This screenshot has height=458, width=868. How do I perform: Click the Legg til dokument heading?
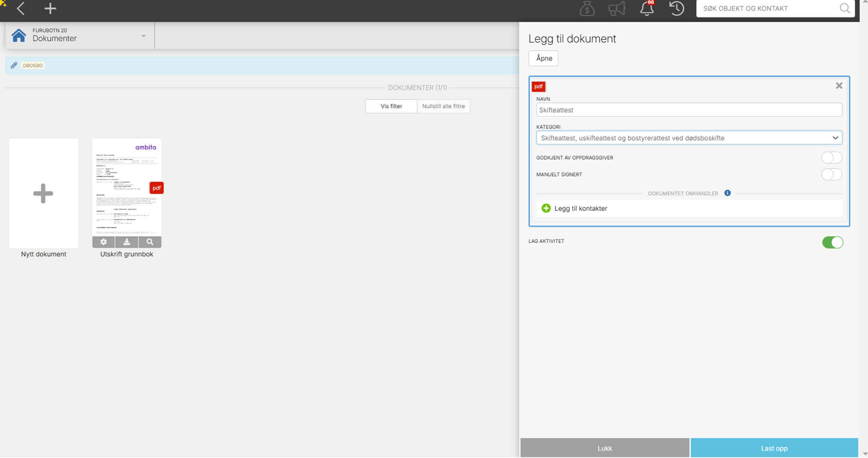[x=572, y=39]
